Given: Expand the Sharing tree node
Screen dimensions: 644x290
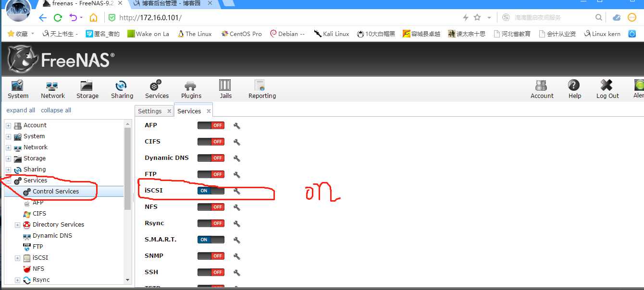Looking at the screenshot, I should (8, 169).
